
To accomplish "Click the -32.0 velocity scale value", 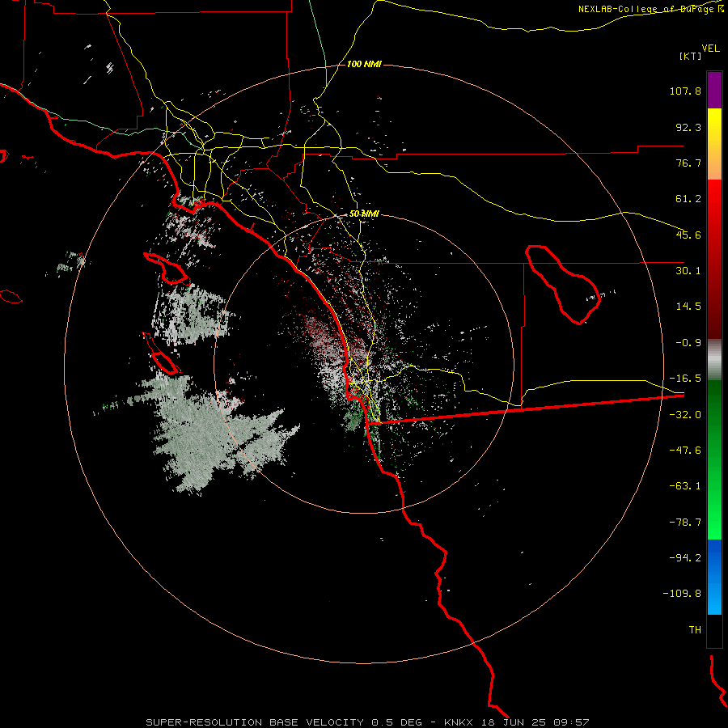I will click(685, 415).
